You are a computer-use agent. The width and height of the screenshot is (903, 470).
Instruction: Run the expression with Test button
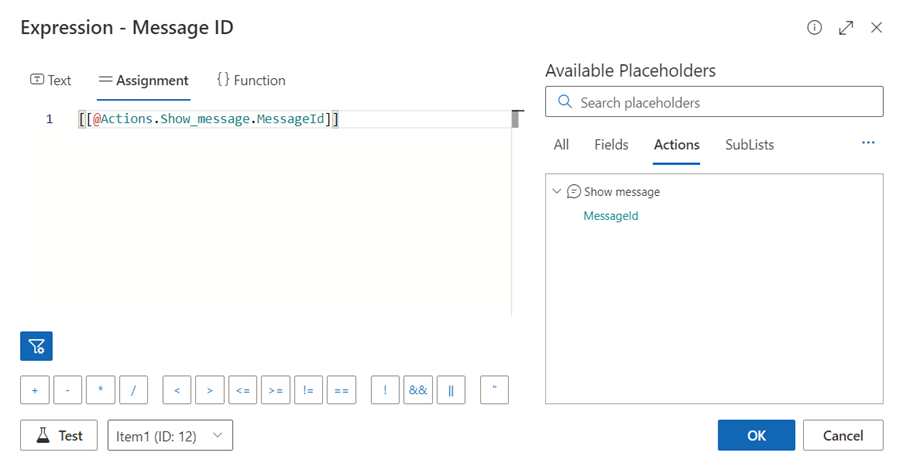(x=58, y=435)
